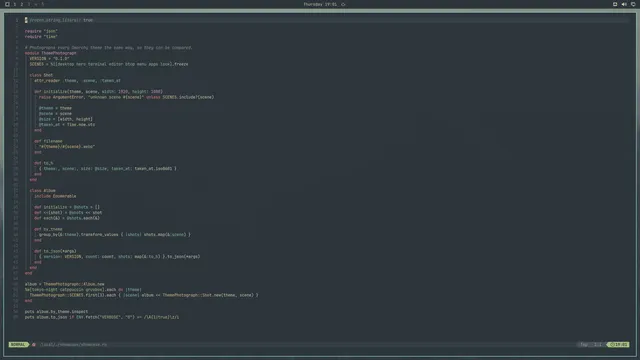Click the "Top" position indicator in statusline
The image size is (640, 360).
584,345
